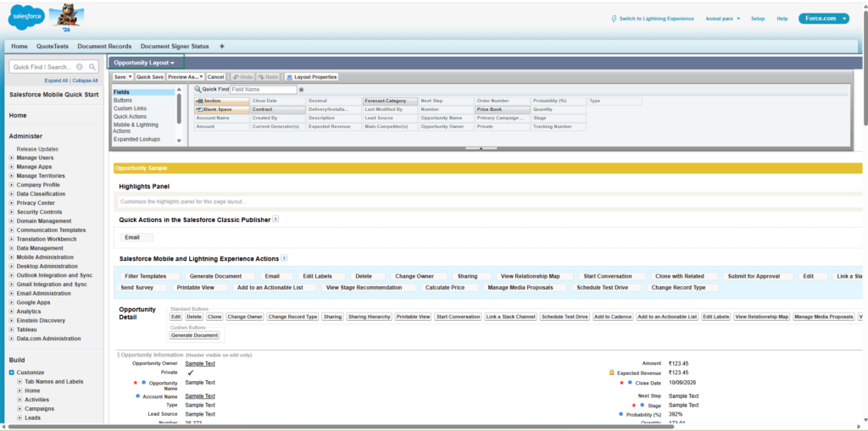Open the Force.com app menu

coord(824,19)
